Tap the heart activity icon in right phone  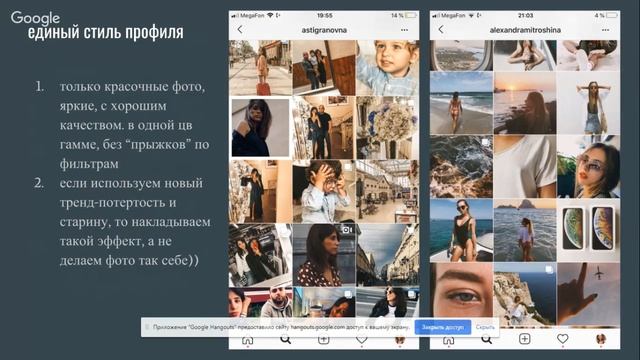(x=562, y=339)
